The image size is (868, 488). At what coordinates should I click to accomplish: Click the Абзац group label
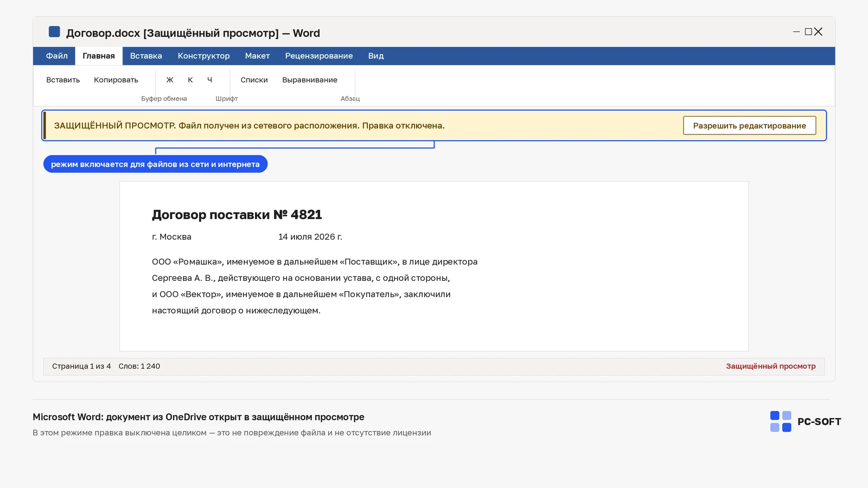(x=350, y=99)
